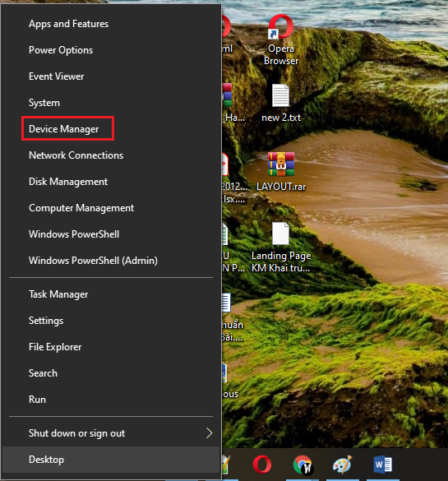Image resolution: width=448 pixels, height=481 pixels.
Task: Open Power Options
Action: 61,50
